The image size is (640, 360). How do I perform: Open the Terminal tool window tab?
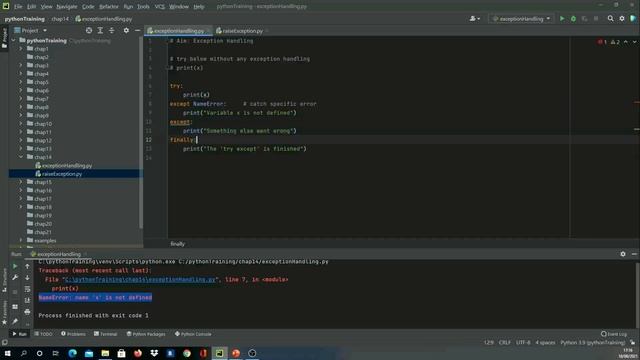click(x=105, y=334)
